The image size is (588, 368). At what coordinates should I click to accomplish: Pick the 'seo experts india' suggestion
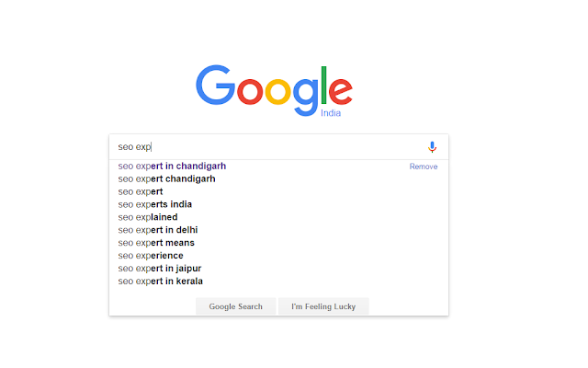[x=278, y=204]
